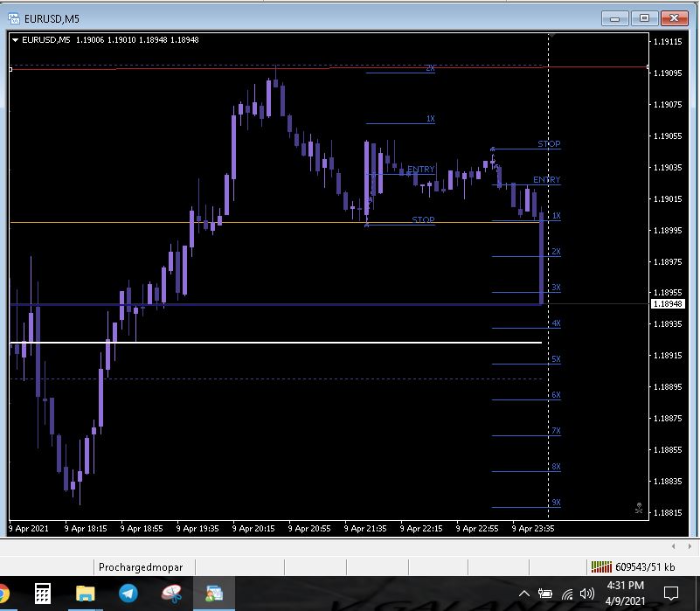Image resolution: width=700 pixels, height=611 pixels.
Task: Click the chart shift triangle marker at top
Action: pos(550,37)
